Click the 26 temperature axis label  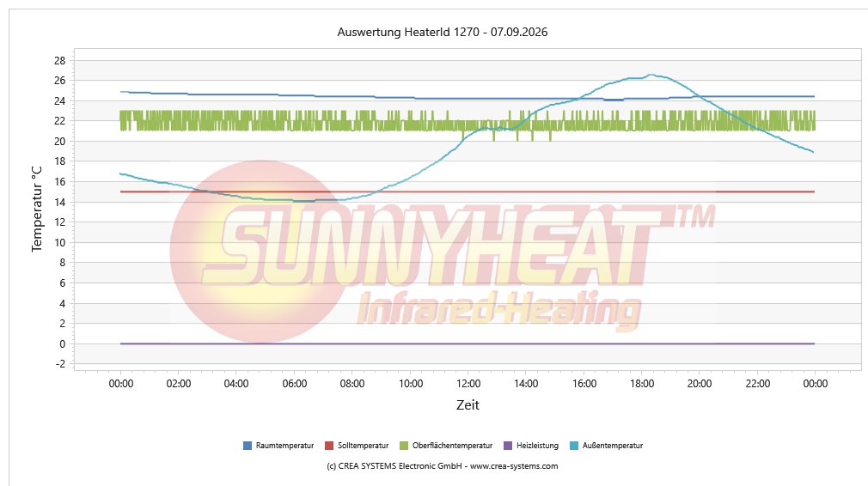point(60,81)
